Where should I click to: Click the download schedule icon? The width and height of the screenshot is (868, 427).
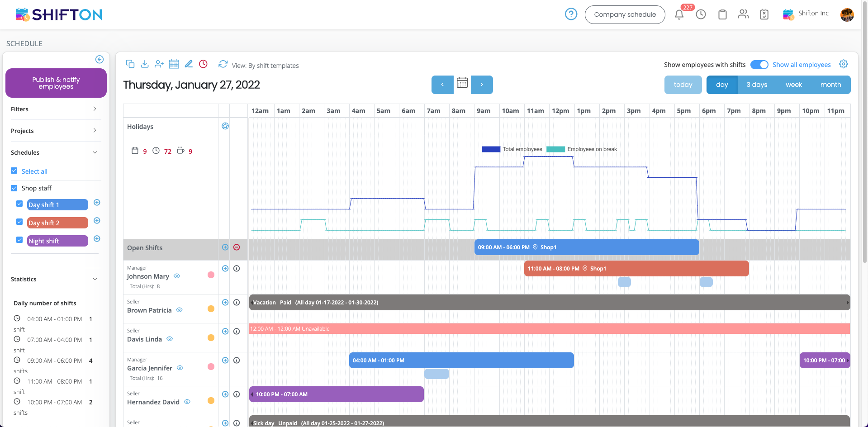click(x=145, y=64)
